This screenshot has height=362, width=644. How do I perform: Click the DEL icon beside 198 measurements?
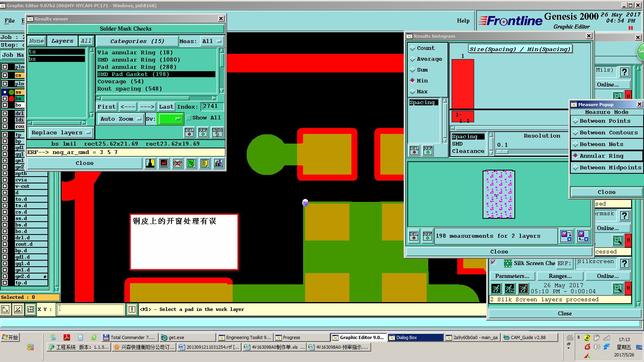[x=414, y=236]
